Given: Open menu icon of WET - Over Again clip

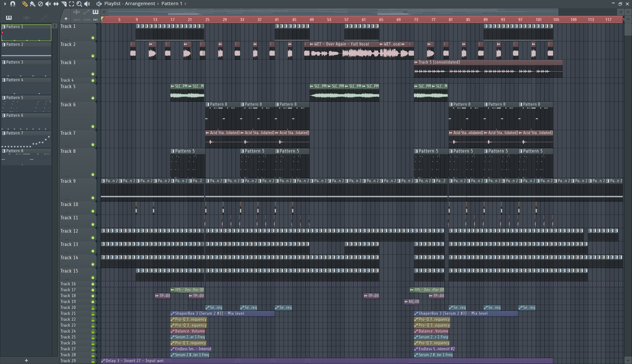Looking at the screenshot, I should click(x=312, y=44).
